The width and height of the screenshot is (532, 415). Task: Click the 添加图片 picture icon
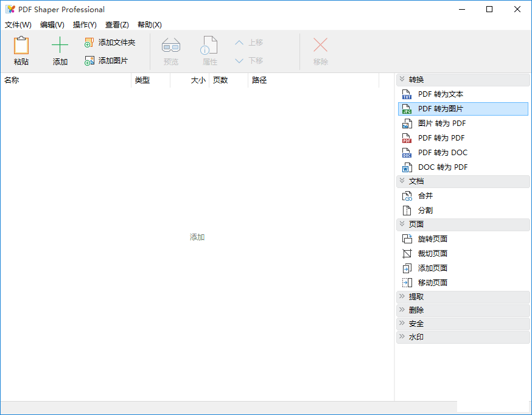point(89,61)
